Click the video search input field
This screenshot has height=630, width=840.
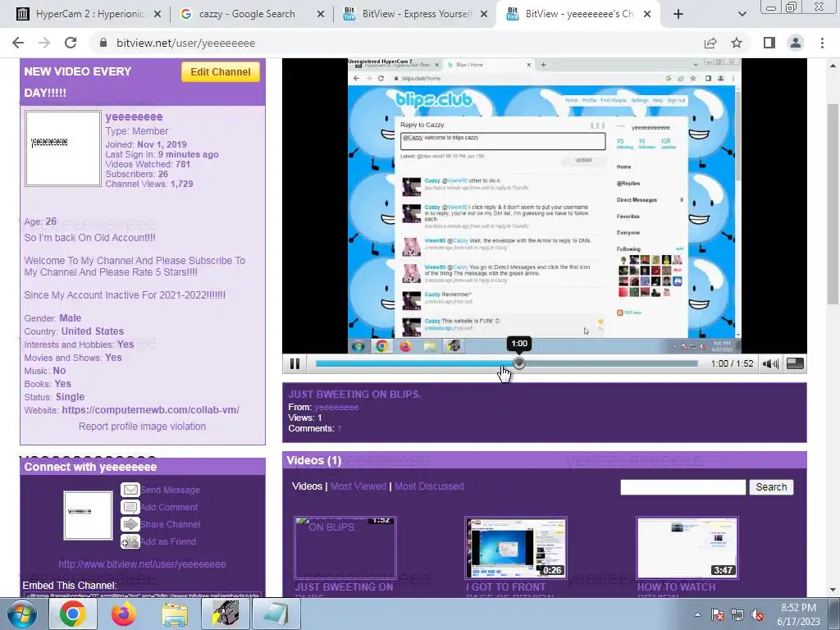coord(683,487)
